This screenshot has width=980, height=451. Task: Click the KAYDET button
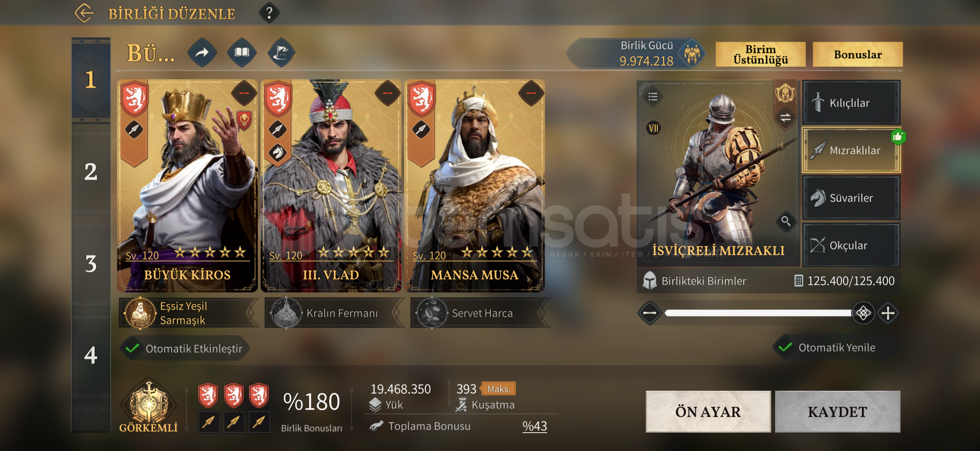(837, 412)
